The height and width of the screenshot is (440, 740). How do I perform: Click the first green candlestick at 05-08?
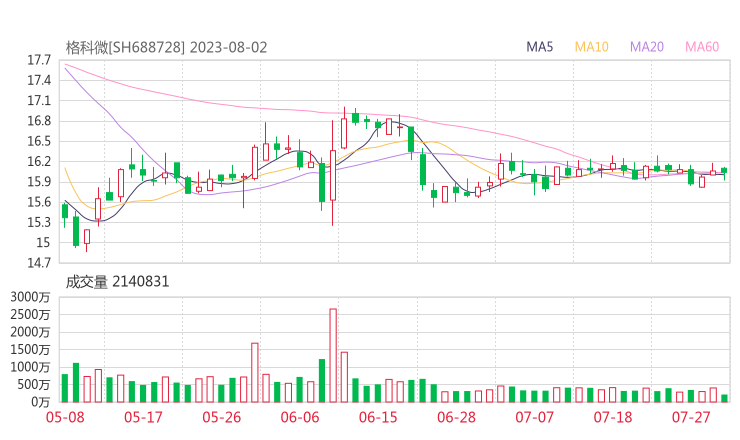click(x=65, y=213)
